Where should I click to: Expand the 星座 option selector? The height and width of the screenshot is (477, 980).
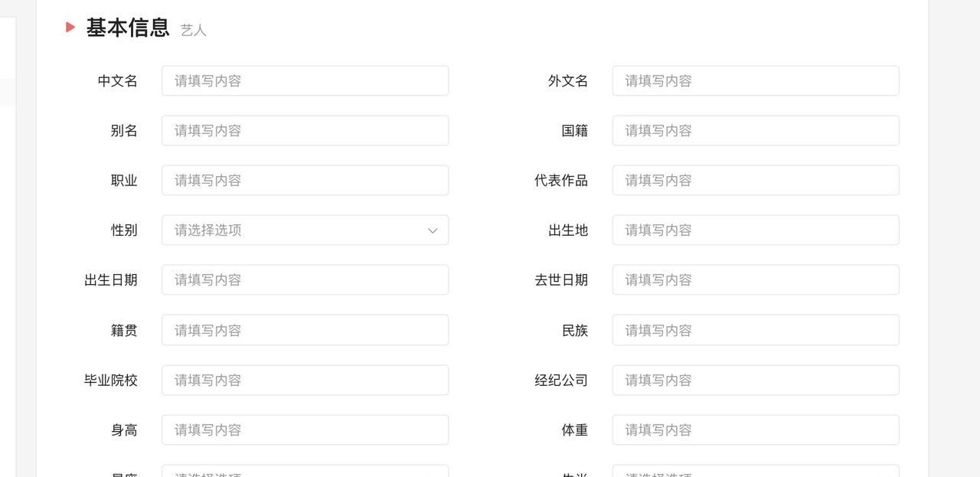coord(305,473)
